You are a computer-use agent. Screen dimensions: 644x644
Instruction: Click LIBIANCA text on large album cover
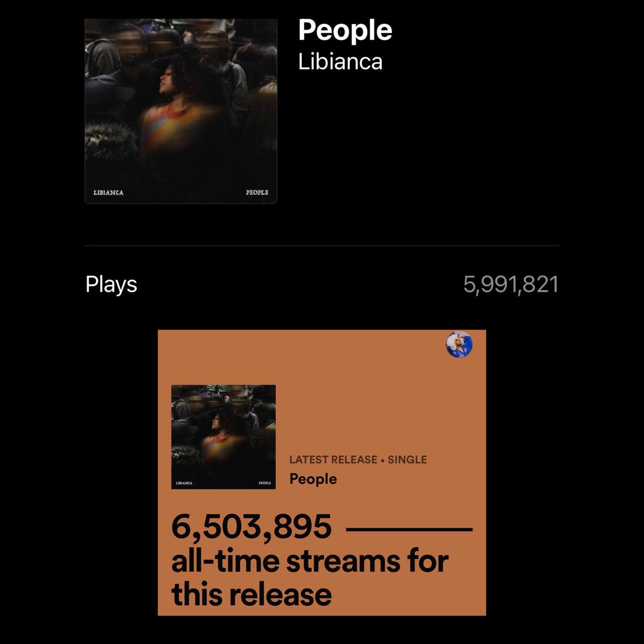[x=108, y=193]
